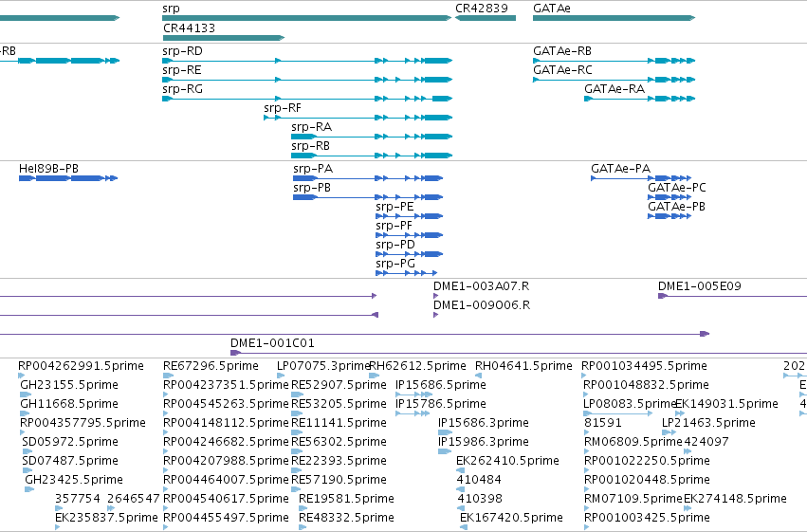Select EST LP08083.5prime

click(x=618, y=413)
